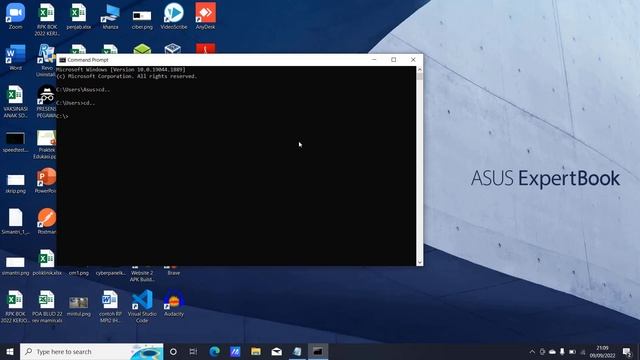Open the PowerPoint desktop shortcut
This screenshot has width=640, height=360.
pos(46,180)
